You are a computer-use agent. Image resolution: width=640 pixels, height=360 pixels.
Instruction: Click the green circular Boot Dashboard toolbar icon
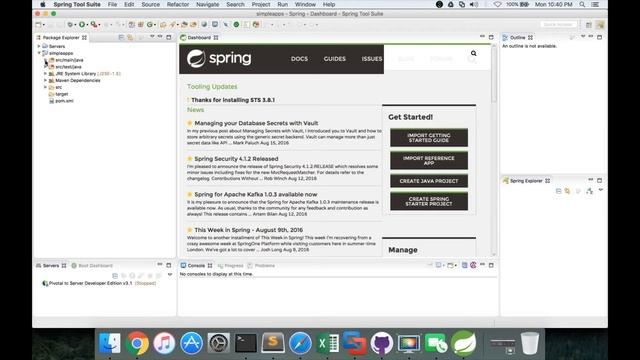(x=236, y=24)
